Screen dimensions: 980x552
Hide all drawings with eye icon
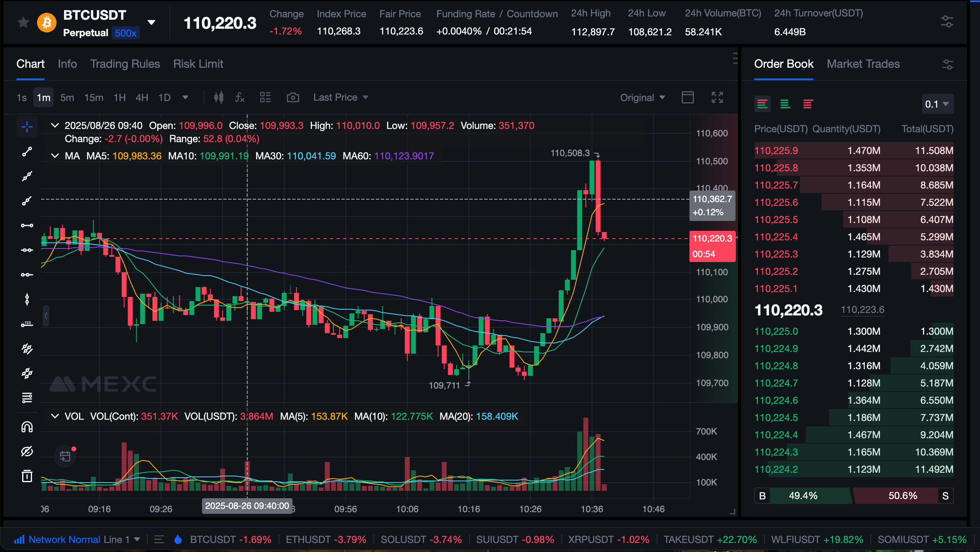(x=27, y=451)
